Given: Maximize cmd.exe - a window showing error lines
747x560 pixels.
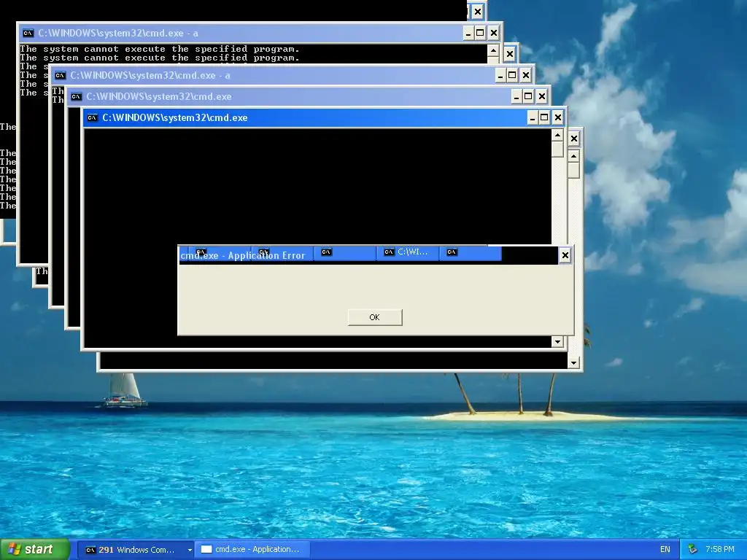Looking at the screenshot, I should pyautogui.click(x=480, y=33).
